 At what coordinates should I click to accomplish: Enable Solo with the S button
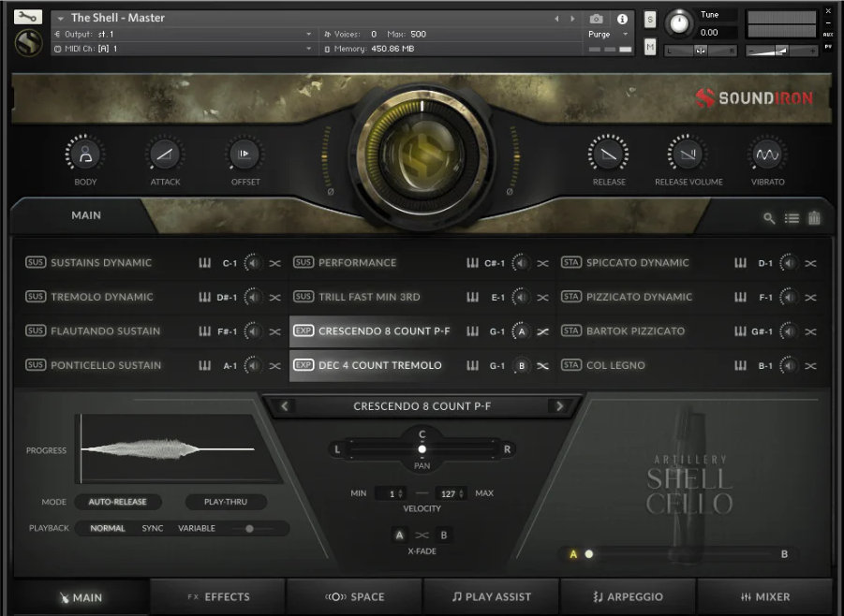click(x=650, y=19)
